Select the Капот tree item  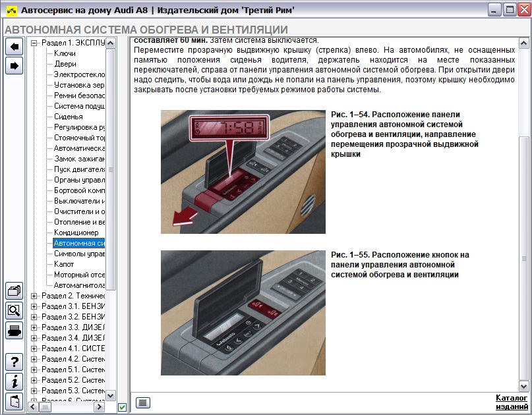(x=64, y=264)
